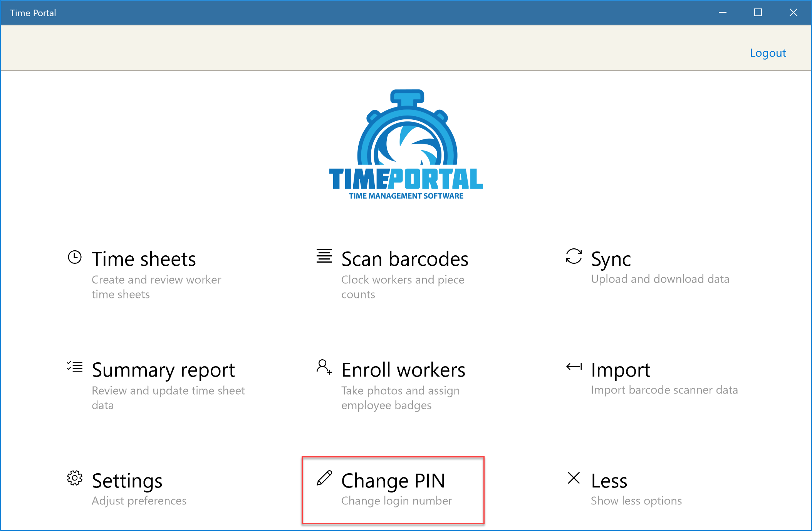
Task: Click 'Create and review worker time sheets' text
Action: coord(156,287)
